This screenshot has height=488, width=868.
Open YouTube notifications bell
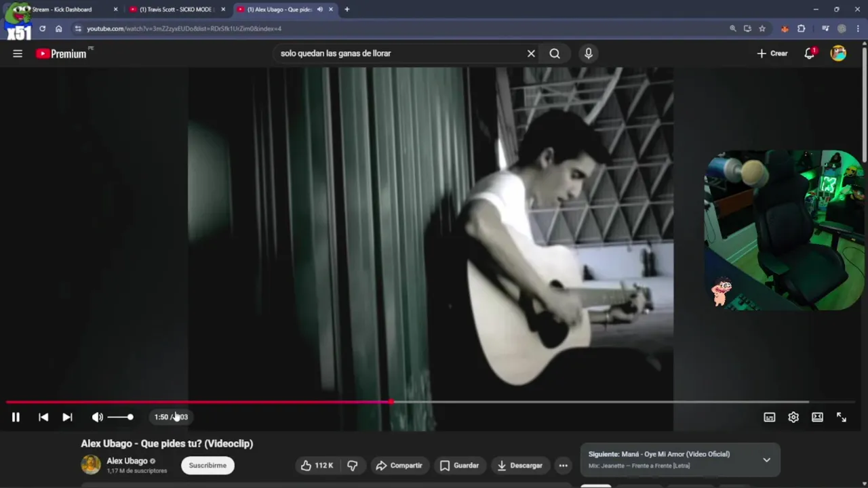(810, 54)
